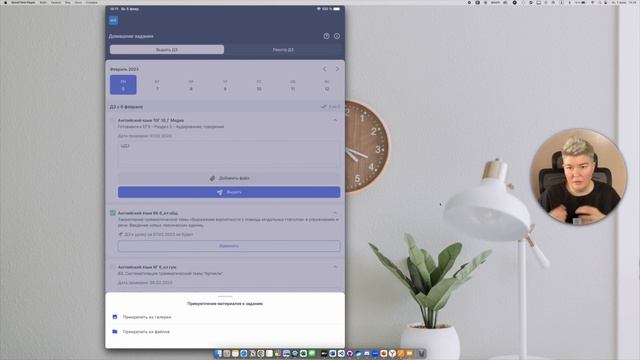Image resolution: width=640 pixels, height=360 pixels.
Task: Click the bottom sheet drag handle
Action: tap(225, 296)
